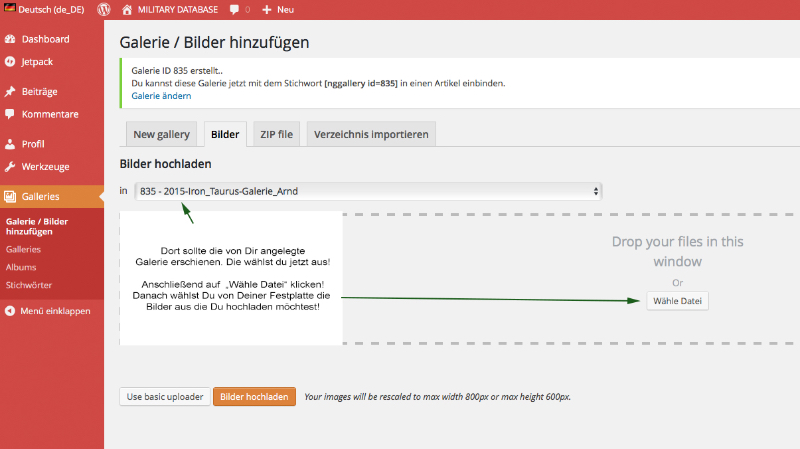Click the Wähle Datei button
This screenshot has width=800, height=449.
tap(677, 301)
